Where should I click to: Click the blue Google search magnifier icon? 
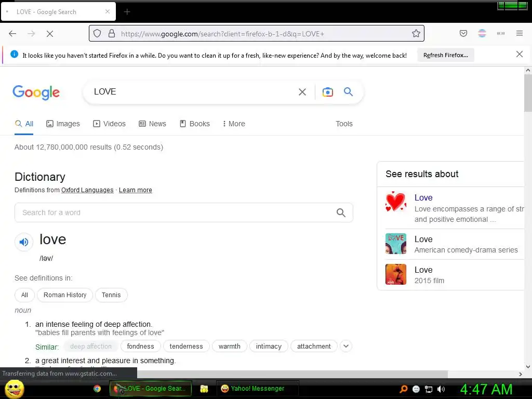tap(349, 91)
